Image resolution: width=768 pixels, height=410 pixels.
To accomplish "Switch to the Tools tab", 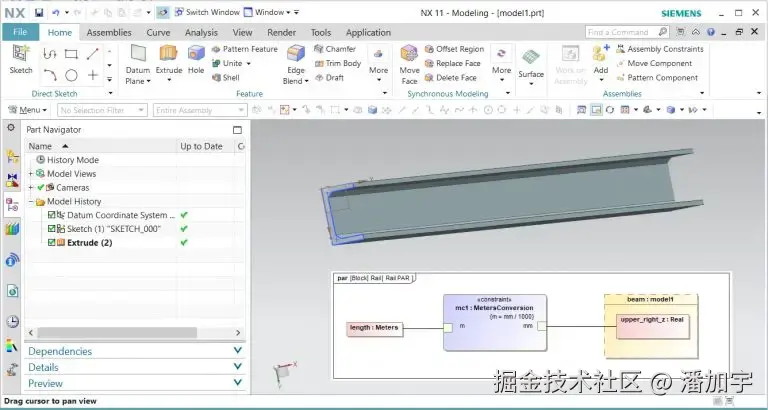I will pos(321,33).
